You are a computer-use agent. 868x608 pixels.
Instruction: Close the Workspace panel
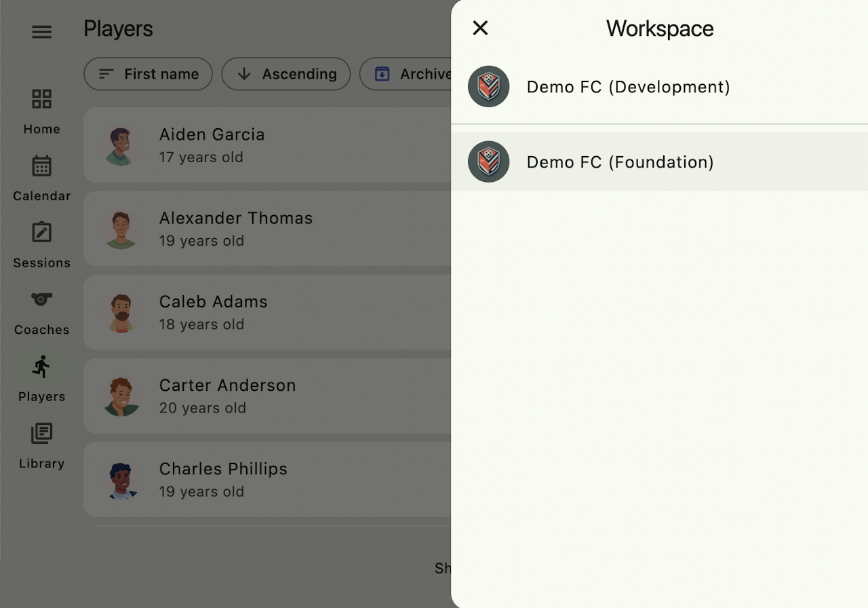(480, 28)
